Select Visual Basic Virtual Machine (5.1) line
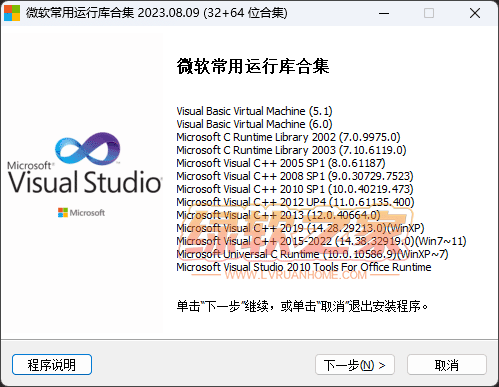The width and height of the screenshot is (499, 387). (254, 111)
